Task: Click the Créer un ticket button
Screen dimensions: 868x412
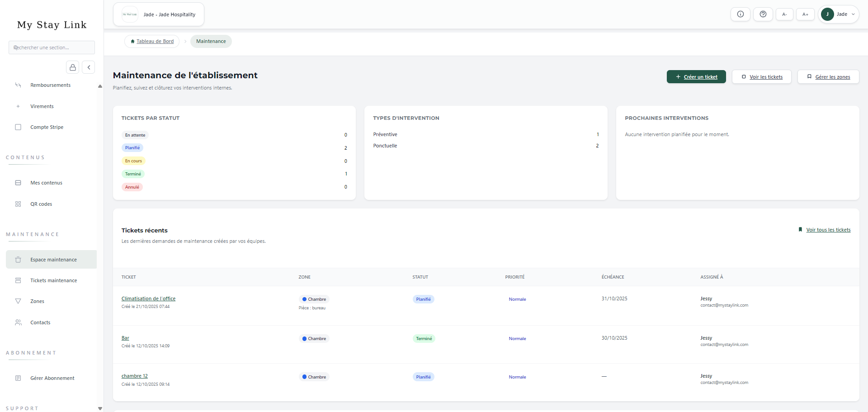Action: point(696,76)
